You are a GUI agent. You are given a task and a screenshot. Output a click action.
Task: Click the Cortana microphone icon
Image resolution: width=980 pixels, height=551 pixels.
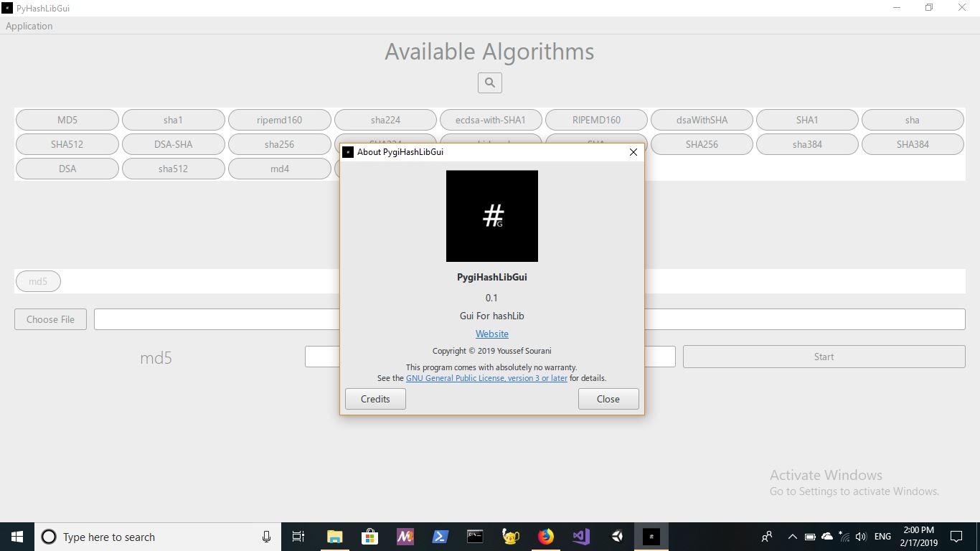[266, 537]
